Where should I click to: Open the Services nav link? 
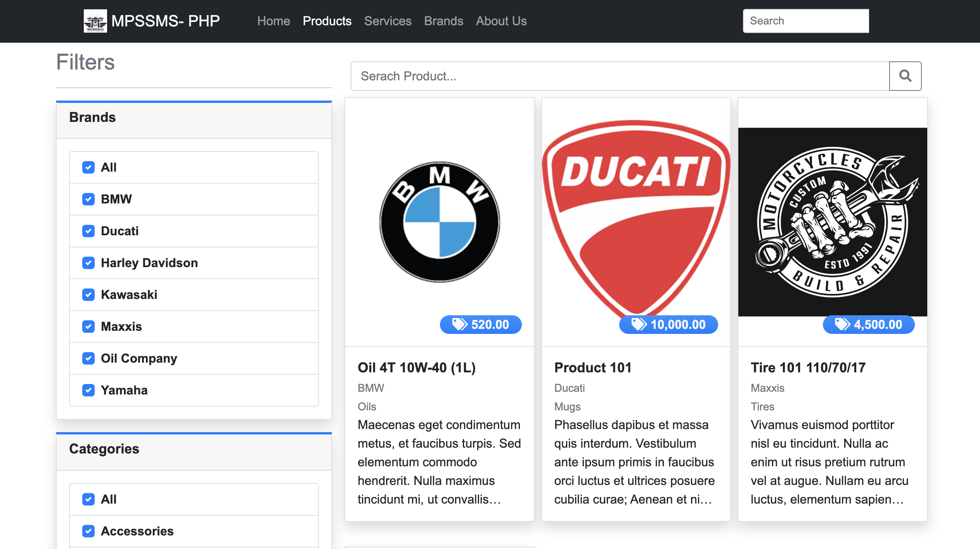click(388, 21)
